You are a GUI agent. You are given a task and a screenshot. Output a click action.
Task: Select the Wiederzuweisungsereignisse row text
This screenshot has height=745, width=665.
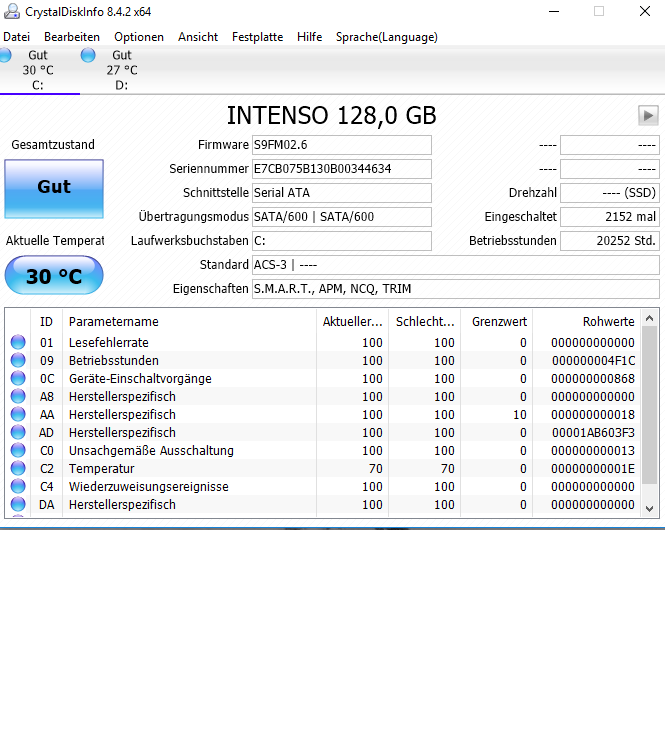coord(149,487)
